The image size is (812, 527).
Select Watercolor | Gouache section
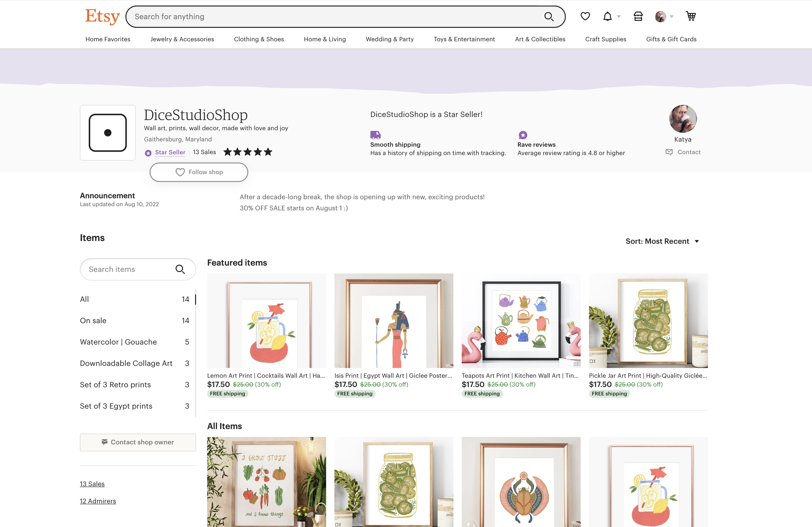134,342
